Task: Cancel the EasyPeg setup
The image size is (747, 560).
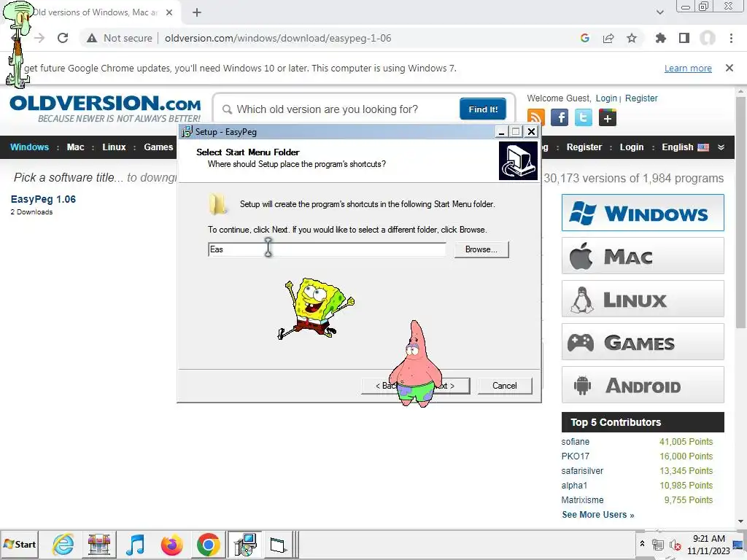Action: pos(505,386)
